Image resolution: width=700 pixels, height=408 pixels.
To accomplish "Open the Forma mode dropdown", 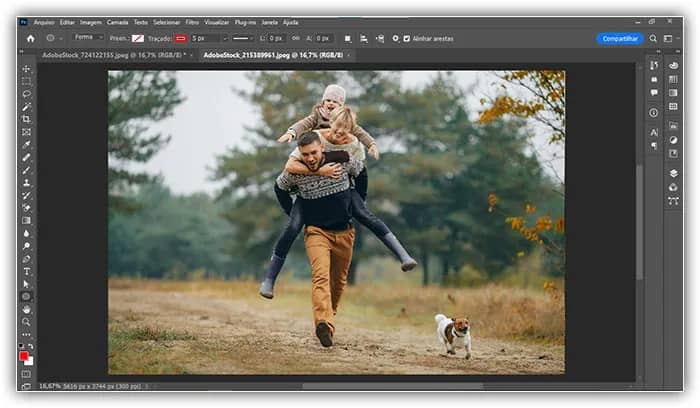I will pyautogui.click(x=87, y=38).
